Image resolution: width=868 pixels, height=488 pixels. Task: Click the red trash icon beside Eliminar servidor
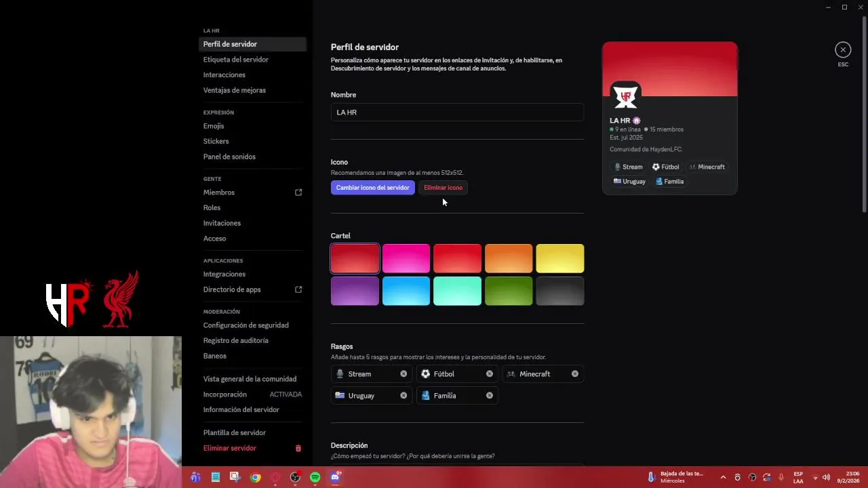click(298, 448)
